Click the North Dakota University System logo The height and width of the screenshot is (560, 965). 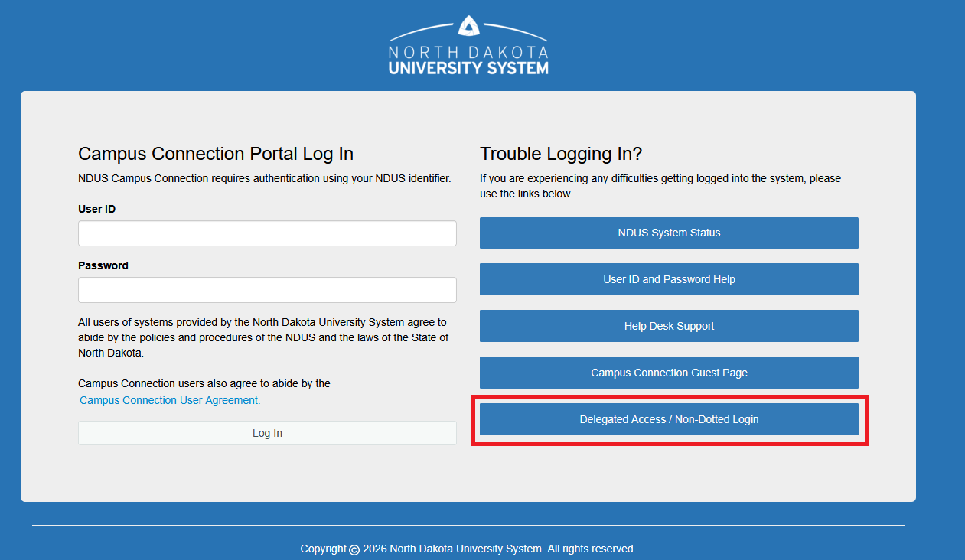[x=468, y=46]
